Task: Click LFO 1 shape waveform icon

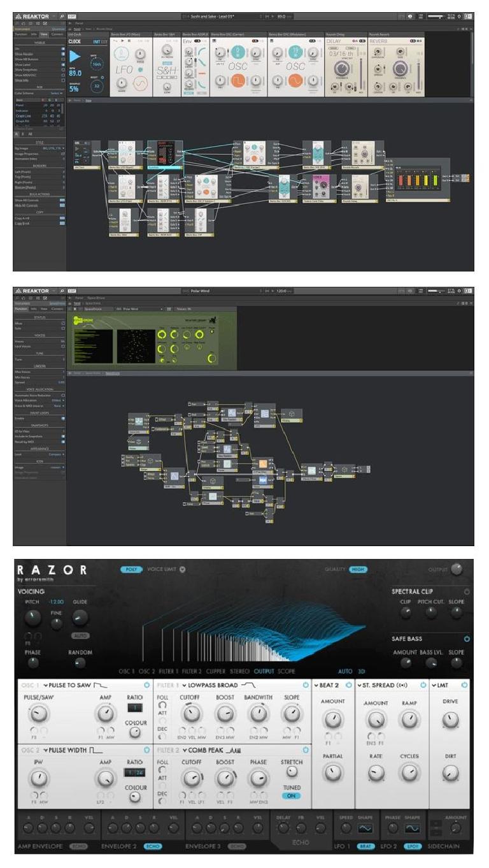Action: pos(365,828)
